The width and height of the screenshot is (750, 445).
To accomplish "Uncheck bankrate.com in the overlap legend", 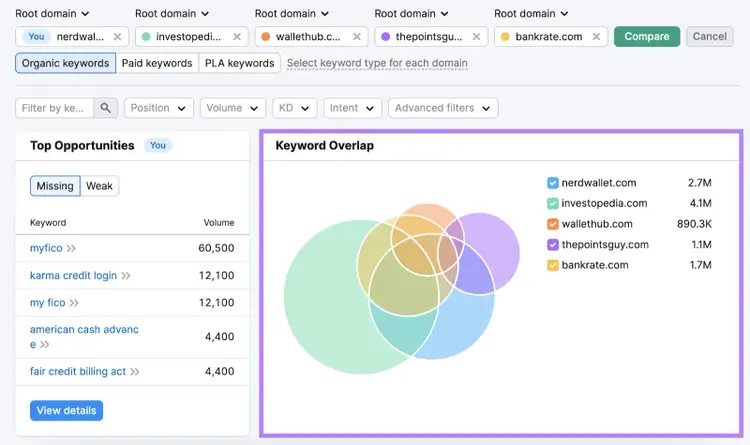I will pyautogui.click(x=552, y=265).
